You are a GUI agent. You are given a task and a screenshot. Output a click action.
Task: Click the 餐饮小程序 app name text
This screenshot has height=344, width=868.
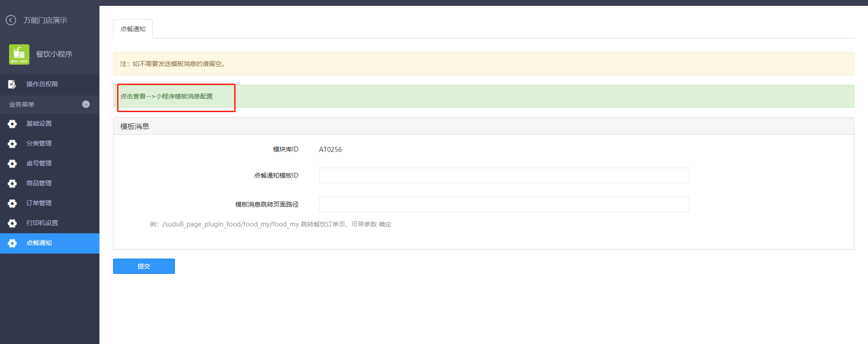pyautogui.click(x=54, y=54)
